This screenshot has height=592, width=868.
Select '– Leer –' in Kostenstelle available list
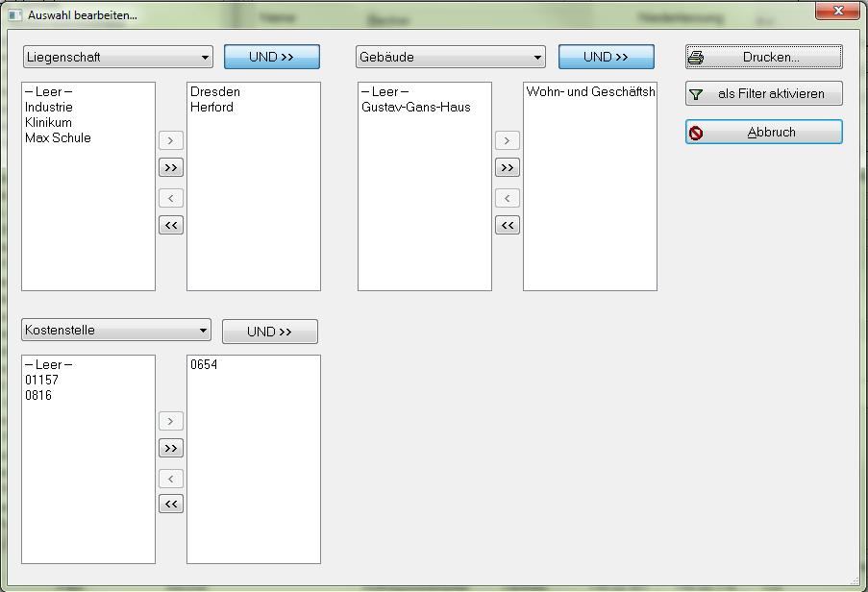49,365
